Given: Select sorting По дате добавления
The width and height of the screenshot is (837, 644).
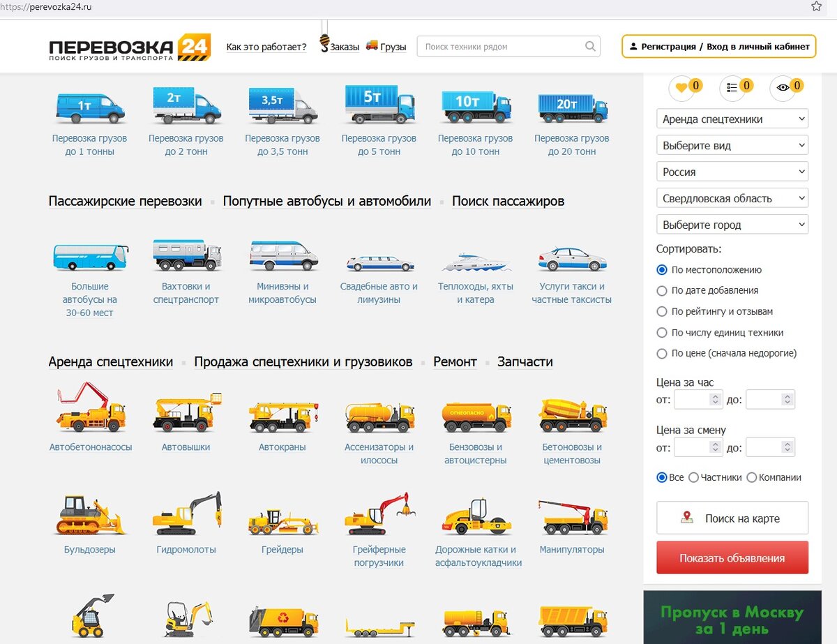Looking at the screenshot, I should [x=662, y=290].
